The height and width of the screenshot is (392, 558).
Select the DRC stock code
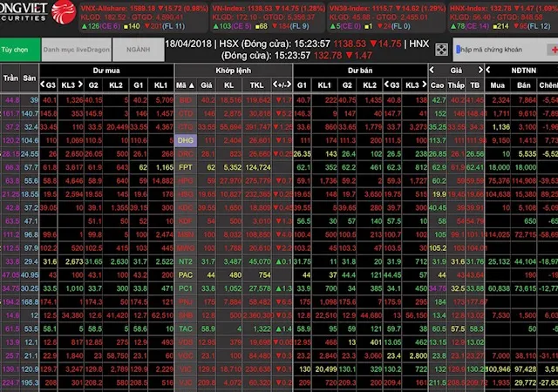(186, 154)
